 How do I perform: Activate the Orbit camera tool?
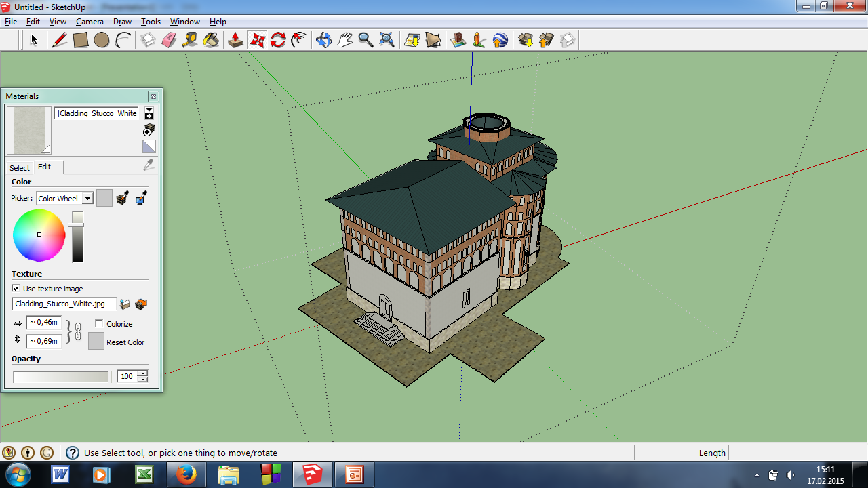coord(323,40)
